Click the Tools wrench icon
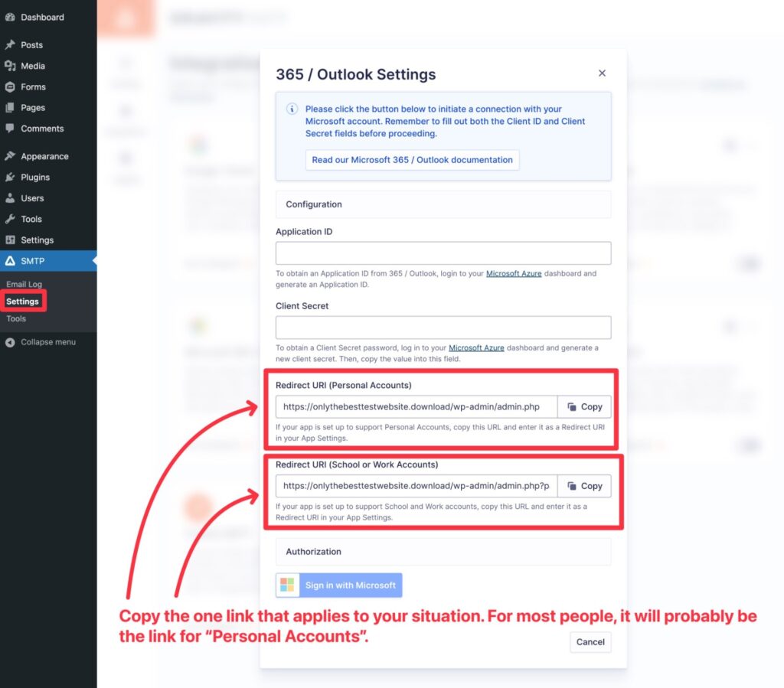784x688 pixels. [11, 219]
